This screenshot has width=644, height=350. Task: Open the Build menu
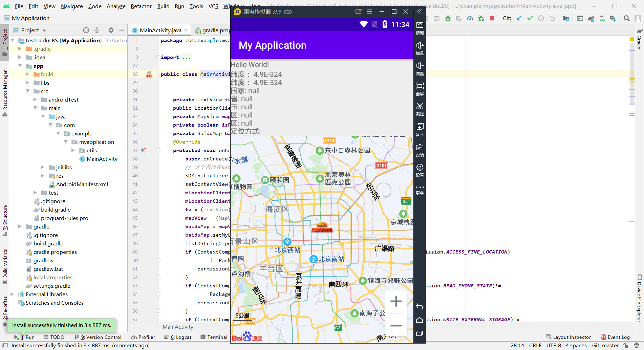pos(163,6)
